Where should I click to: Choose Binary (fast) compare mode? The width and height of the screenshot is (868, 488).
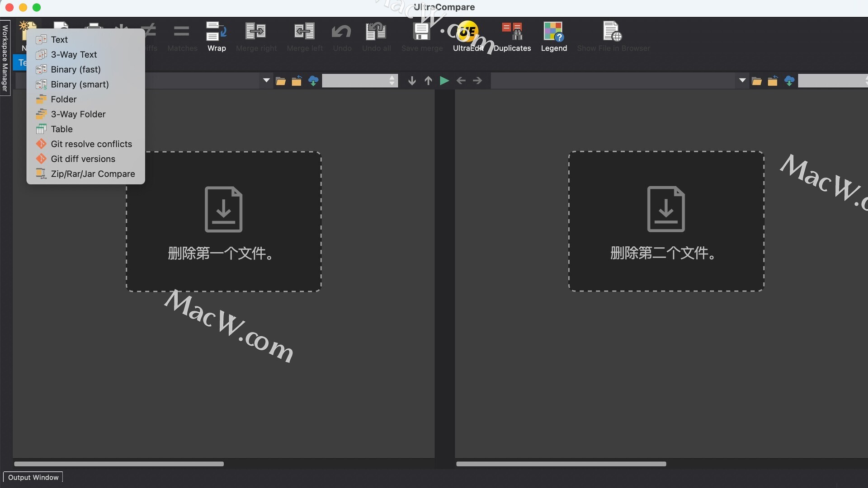pos(86,69)
